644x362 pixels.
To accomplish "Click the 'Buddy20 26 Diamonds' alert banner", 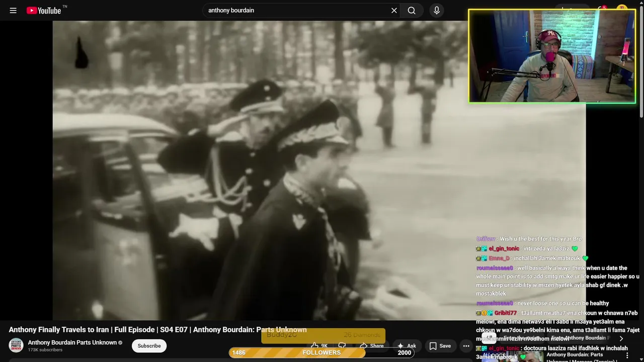I will tap(323, 335).
